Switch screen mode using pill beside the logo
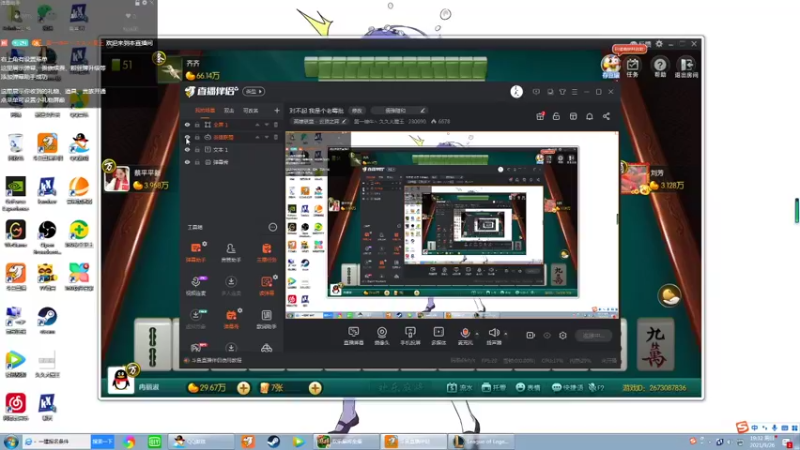This screenshot has width=800, height=450. tap(254, 91)
